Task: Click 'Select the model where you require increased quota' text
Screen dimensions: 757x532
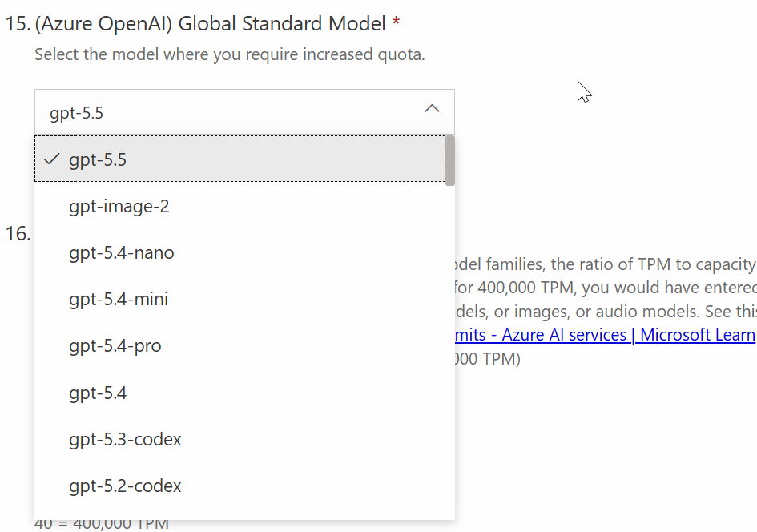Action: (230, 54)
